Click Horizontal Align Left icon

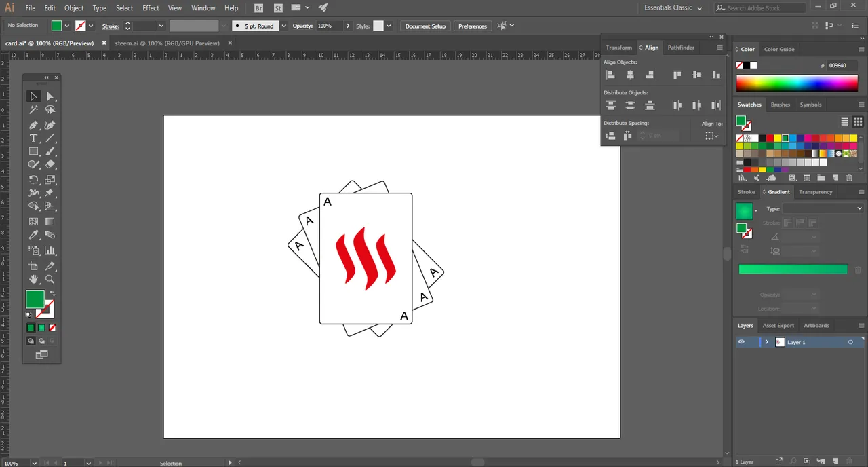click(x=610, y=75)
